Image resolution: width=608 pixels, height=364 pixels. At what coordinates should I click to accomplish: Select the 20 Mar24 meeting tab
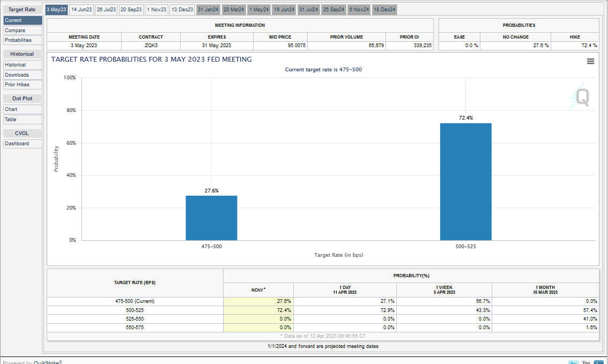click(234, 10)
